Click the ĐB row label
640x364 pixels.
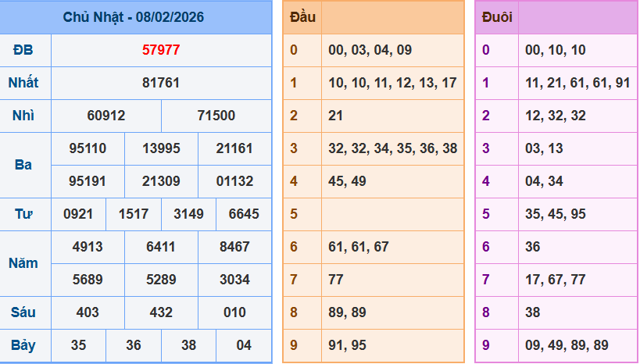coord(23,50)
